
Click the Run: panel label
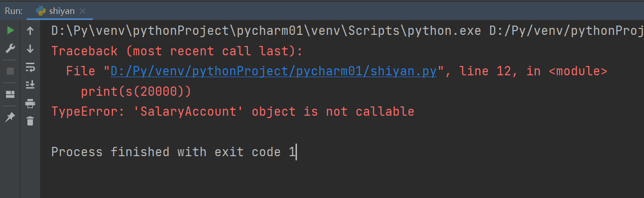coord(13,11)
